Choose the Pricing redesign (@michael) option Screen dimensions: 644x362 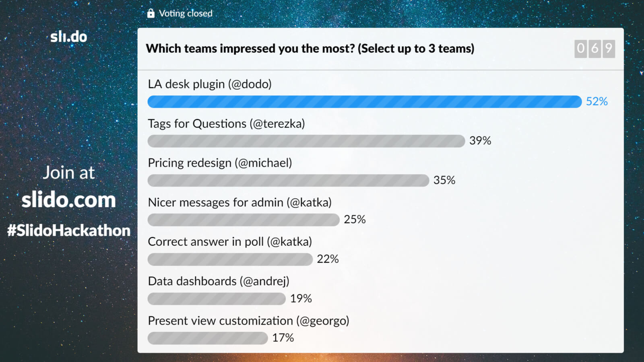pyautogui.click(x=220, y=163)
